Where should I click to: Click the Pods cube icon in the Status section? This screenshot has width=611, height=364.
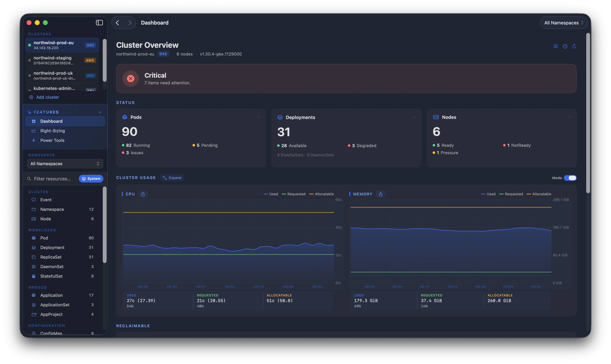pyautogui.click(x=125, y=117)
